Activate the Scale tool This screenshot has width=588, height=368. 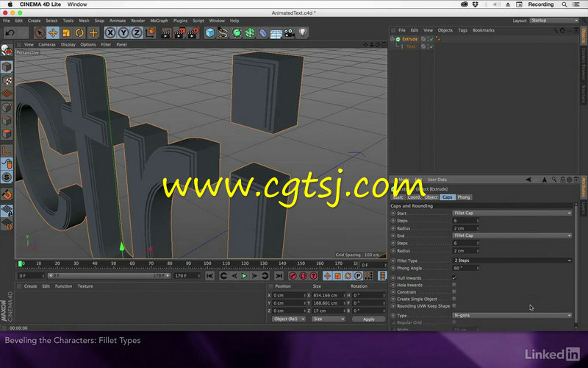tap(66, 32)
